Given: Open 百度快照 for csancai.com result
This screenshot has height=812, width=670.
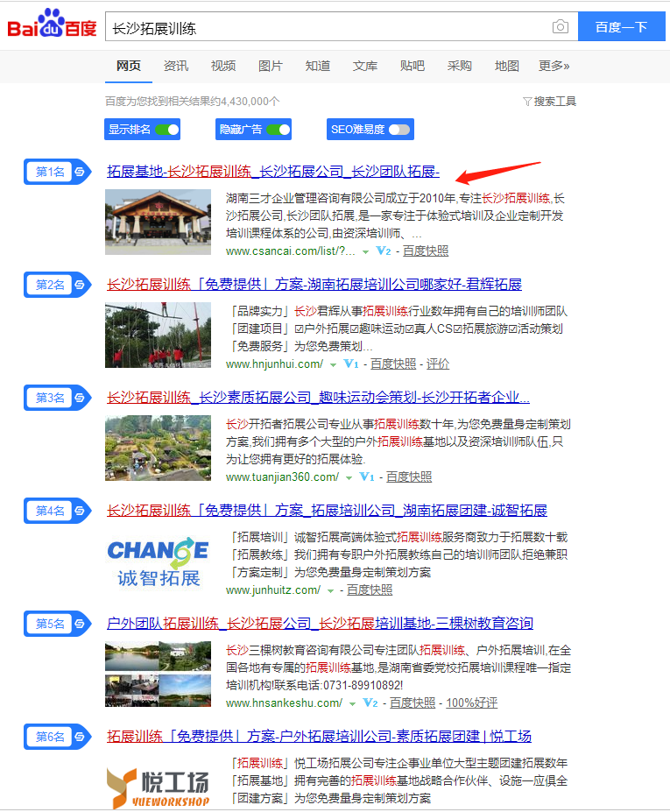Looking at the screenshot, I should (426, 251).
